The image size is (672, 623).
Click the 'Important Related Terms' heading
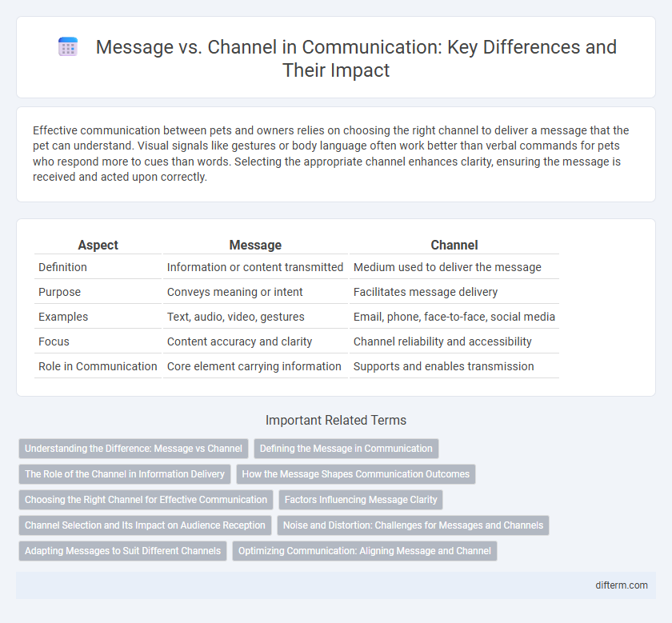[336, 421]
